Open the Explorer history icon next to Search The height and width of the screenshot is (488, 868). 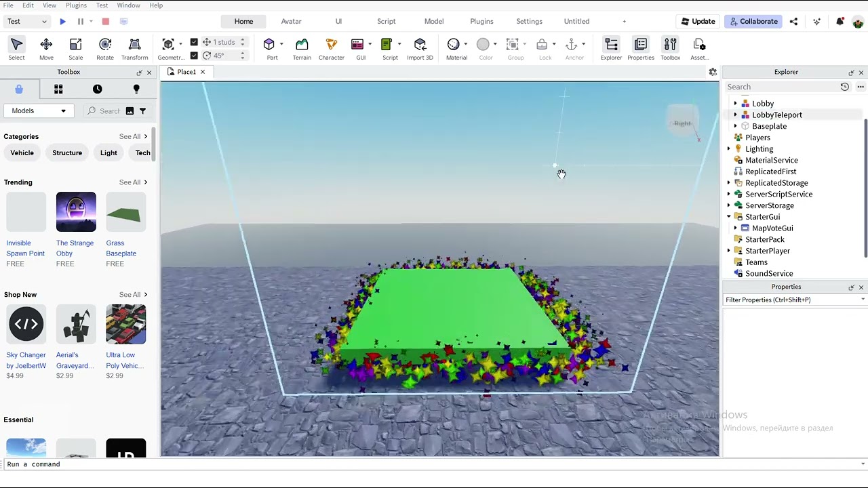pyautogui.click(x=845, y=87)
